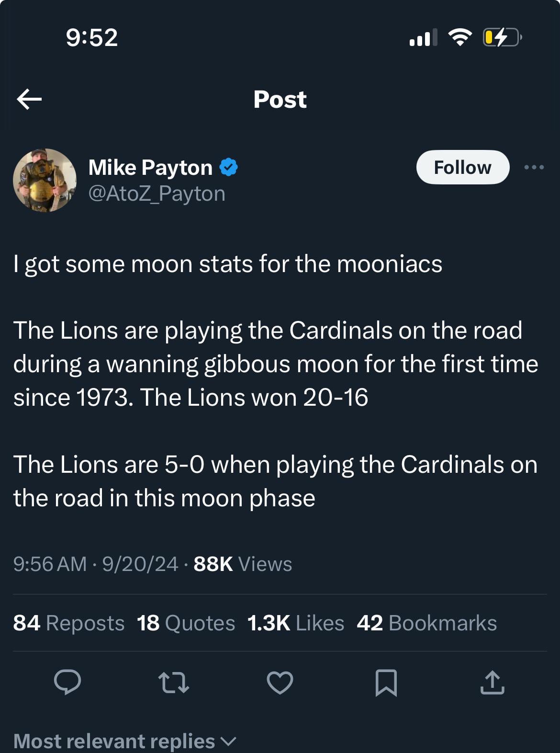View the 1.3K Likes list
Image resolution: width=560 pixels, height=753 pixels.
click(x=295, y=623)
